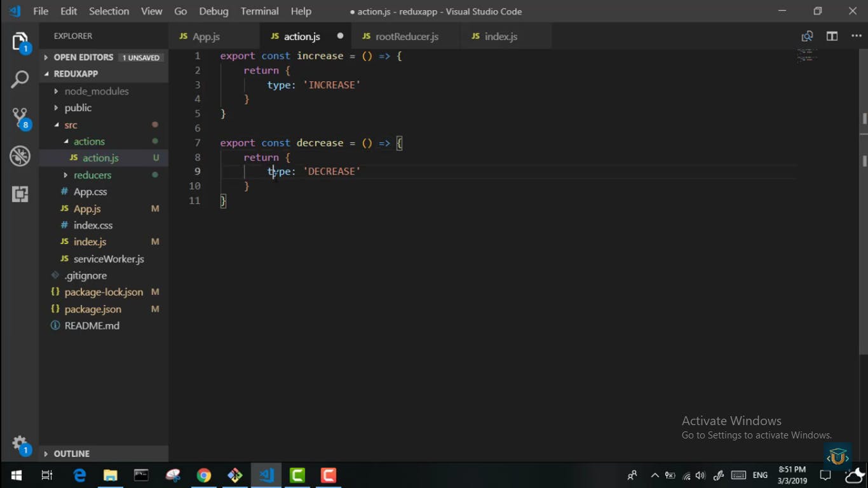Select action.js in the explorer tree

pyautogui.click(x=104, y=158)
